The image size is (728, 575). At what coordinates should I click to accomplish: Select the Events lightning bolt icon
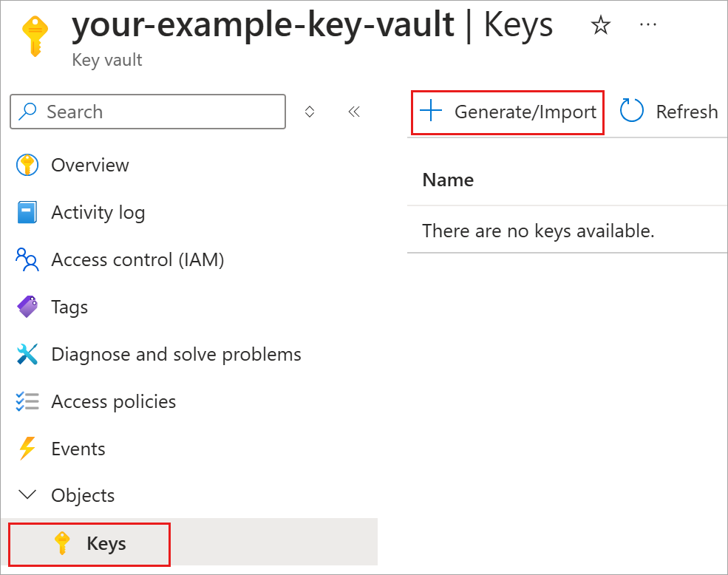(27, 449)
